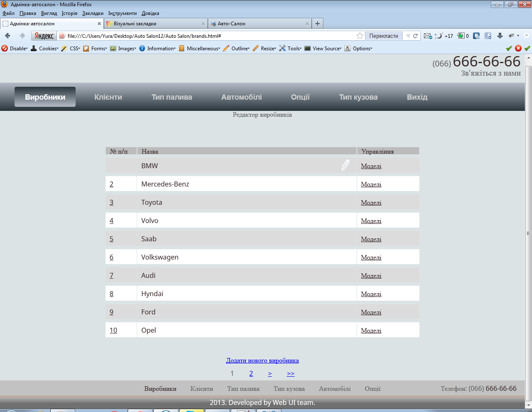This screenshot has height=412, width=532.
Task: Open the mail envelope toolbar icon
Action: click(x=428, y=36)
